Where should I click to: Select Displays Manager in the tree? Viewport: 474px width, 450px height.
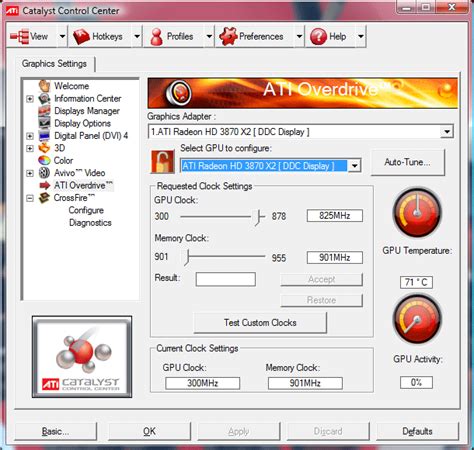[x=87, y=111]
